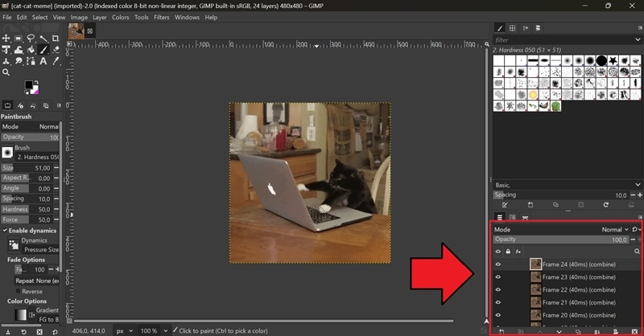
Task: Click the brush preview thumbnail in tool options
Action: click(x=7, y=153)
